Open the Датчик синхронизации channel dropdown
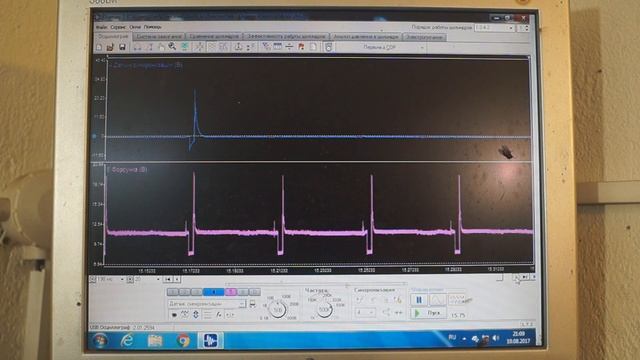640x360 pixels. click(207, 304)
